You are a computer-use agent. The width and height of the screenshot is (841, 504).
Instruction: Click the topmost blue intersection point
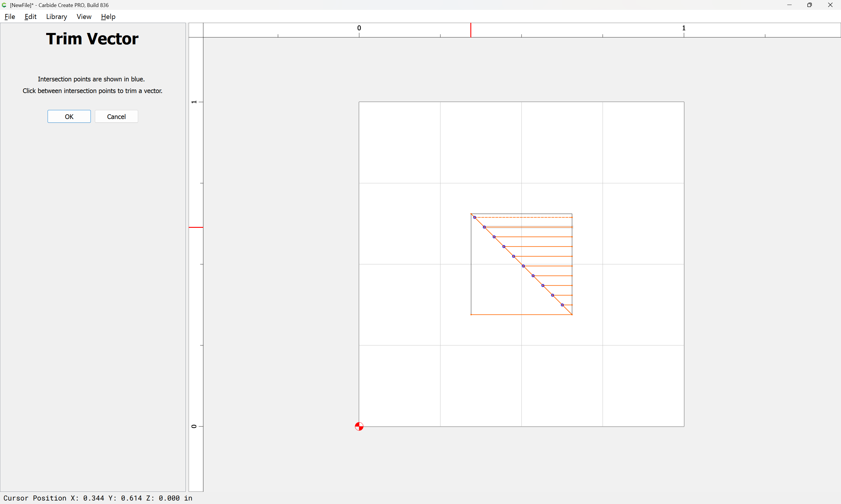pos(475,217)
